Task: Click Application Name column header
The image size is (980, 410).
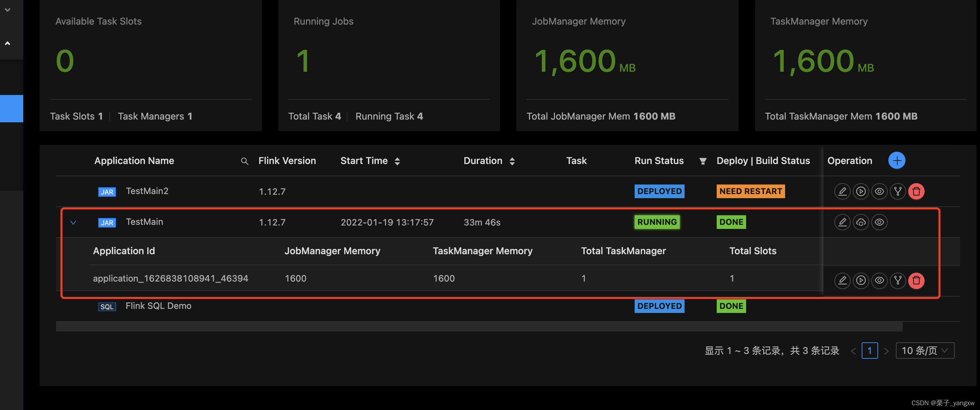Action: click(134, 161)
